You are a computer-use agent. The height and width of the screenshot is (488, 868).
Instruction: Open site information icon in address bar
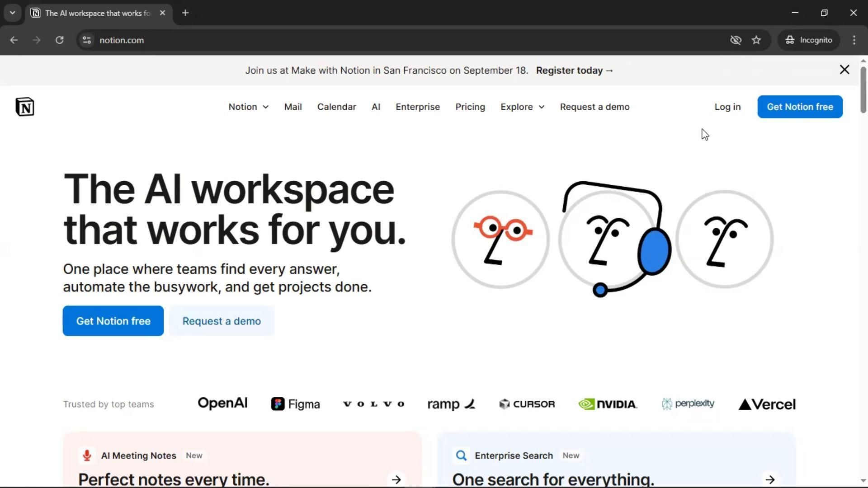(87, 40)
